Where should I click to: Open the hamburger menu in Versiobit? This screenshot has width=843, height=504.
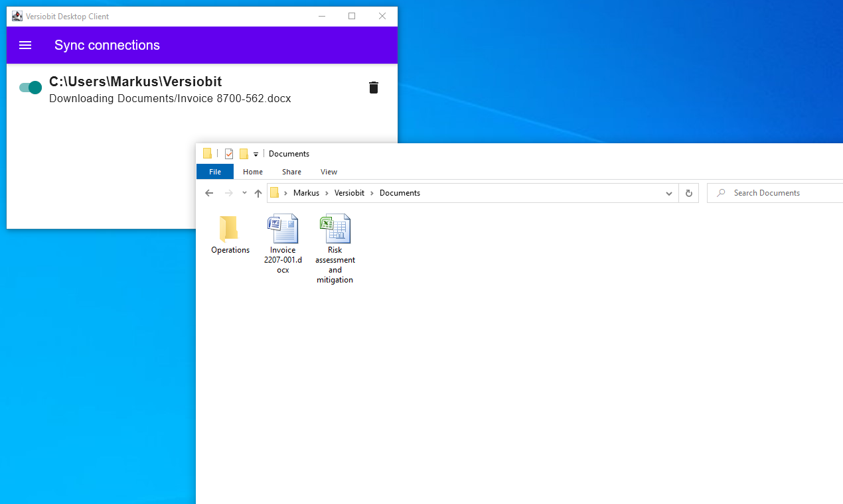pos(25,45)
